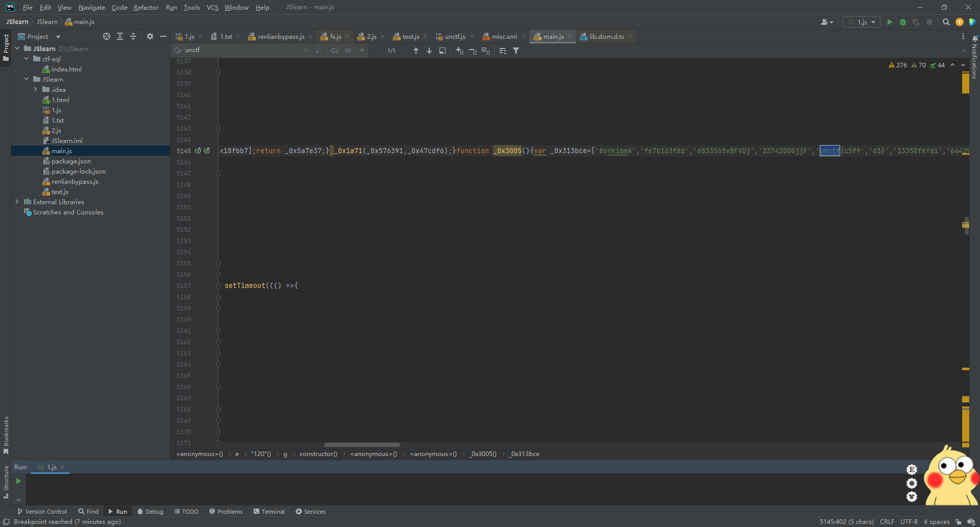This screenshot has width=980, height=527.
Task: Go to next highlighted error arrow
Action: [x=963, y=65]
